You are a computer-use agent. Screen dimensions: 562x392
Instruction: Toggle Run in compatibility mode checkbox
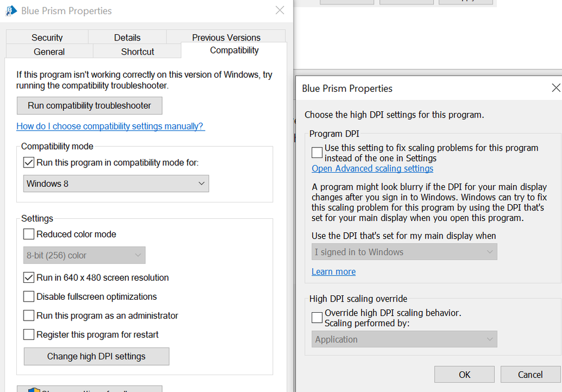29,163
